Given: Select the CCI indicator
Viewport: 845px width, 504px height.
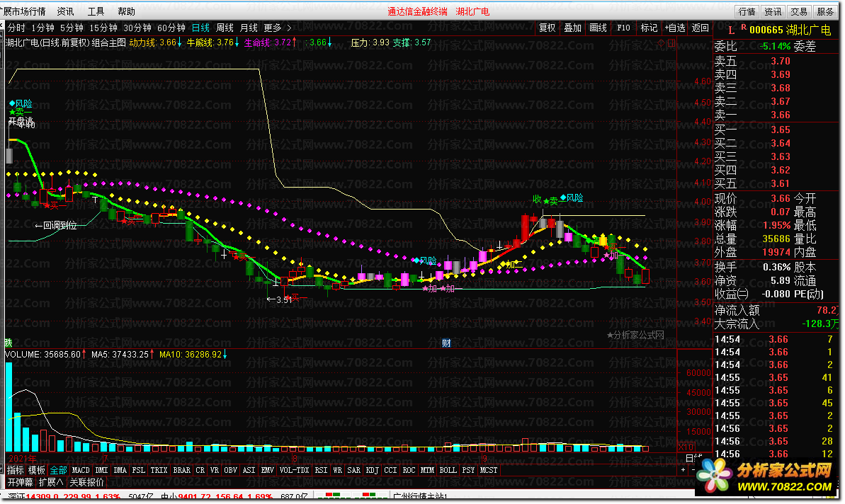Looking at the screenshot, I should [x=391, y=470].
